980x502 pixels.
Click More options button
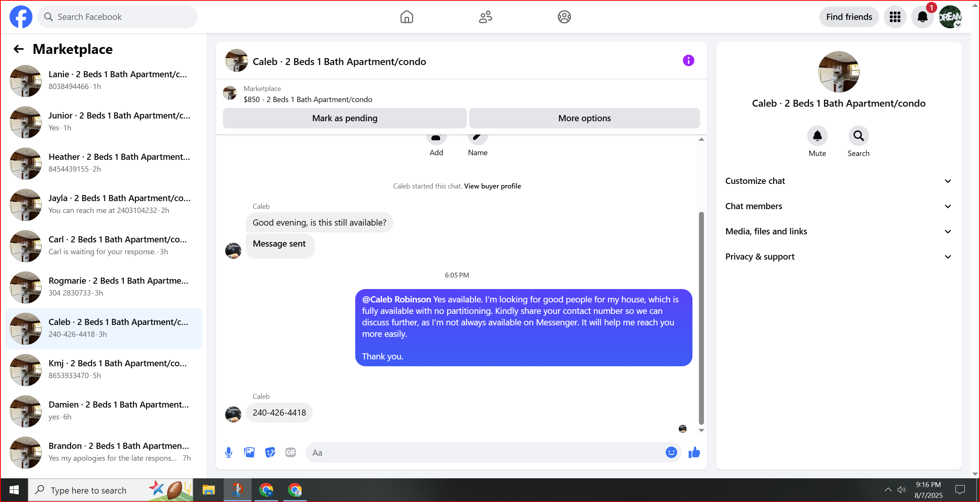[584, 118]
